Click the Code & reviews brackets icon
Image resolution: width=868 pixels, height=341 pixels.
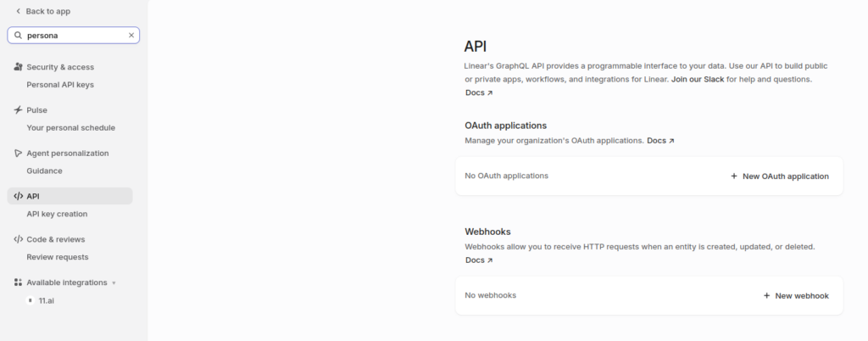click(19, 240)
